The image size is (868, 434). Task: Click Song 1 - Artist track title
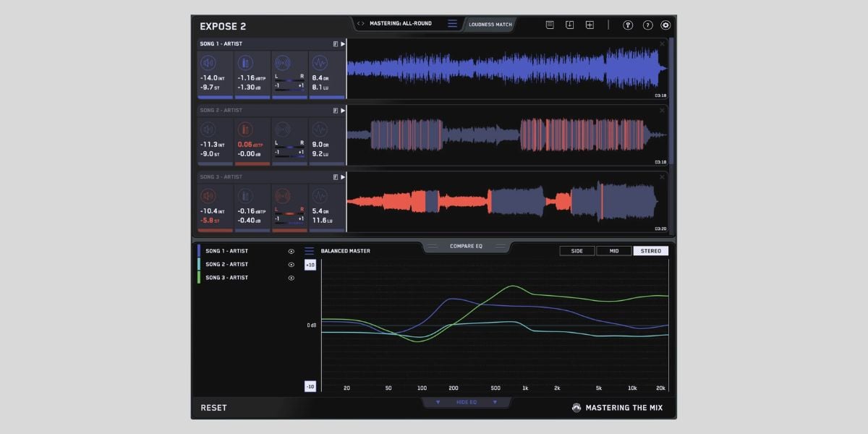221,44
